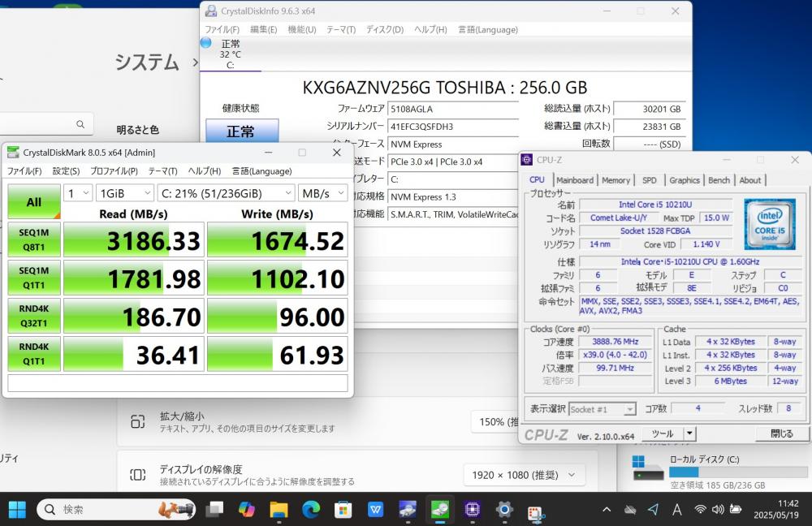The width and height of the screenshot is (812, 526).
Task: Switch to the SPD tab in CPU-Z
Action: [x=650, y=180]
